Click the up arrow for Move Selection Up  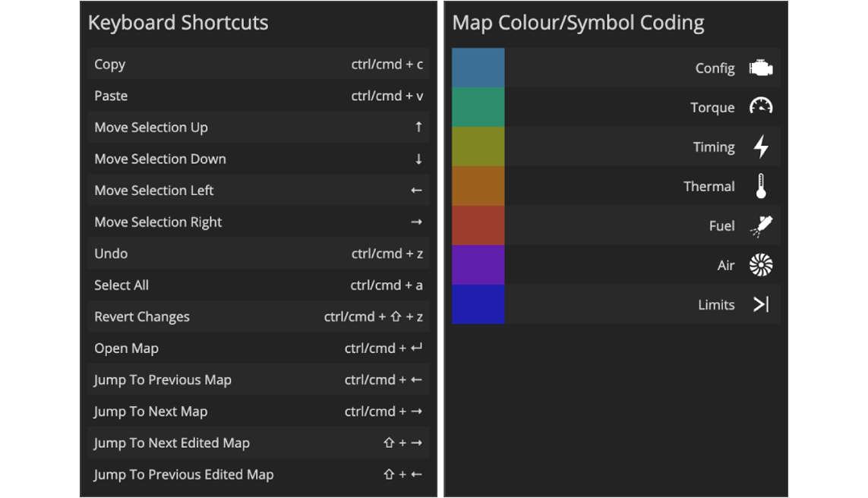418,128
